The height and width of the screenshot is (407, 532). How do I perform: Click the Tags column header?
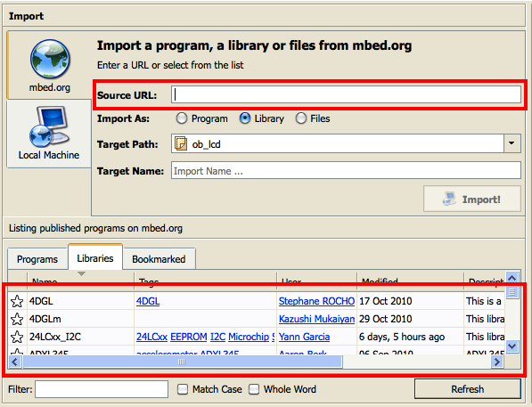(206, 281)
